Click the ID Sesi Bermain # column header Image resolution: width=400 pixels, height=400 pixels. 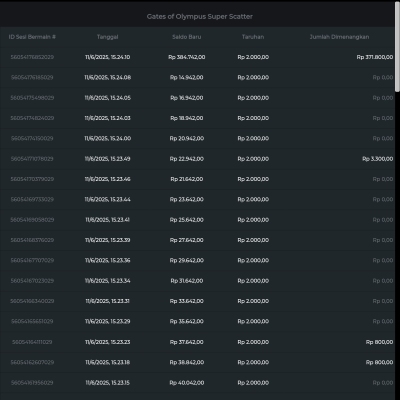tap(32, 37)
